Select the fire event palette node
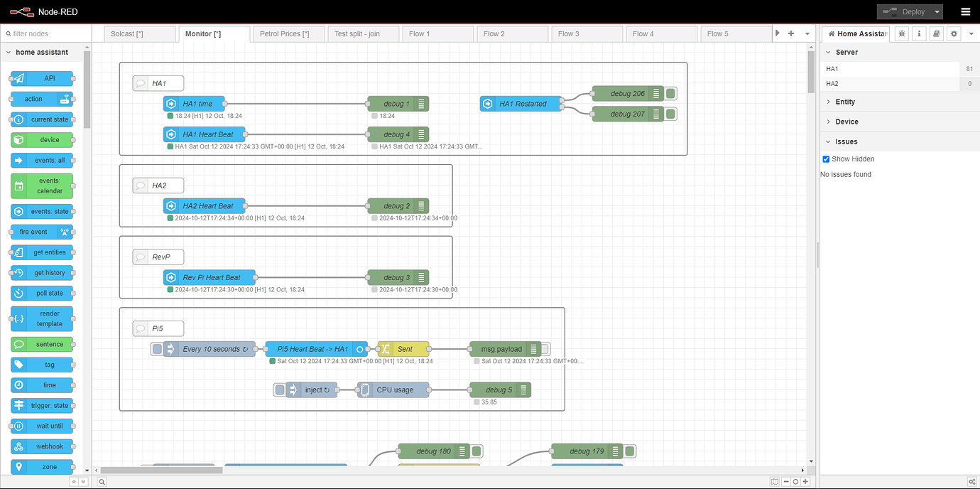 pos(42,232)
